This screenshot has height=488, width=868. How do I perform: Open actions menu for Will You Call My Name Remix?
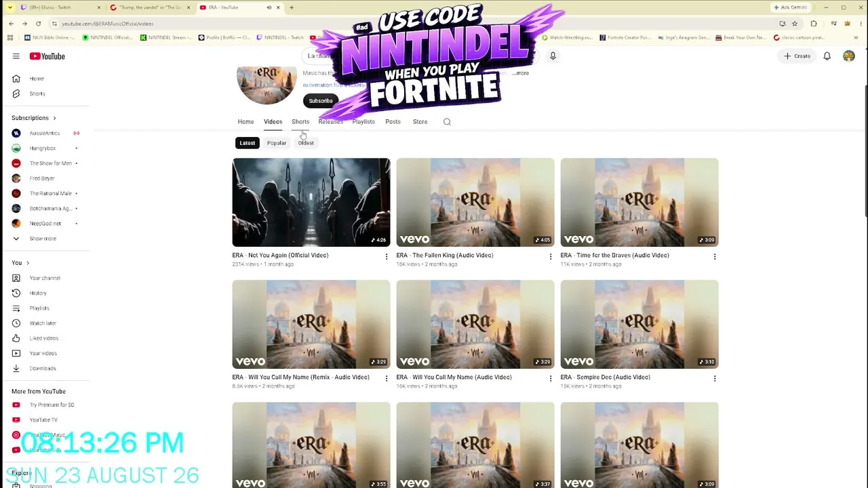[387, 378]
